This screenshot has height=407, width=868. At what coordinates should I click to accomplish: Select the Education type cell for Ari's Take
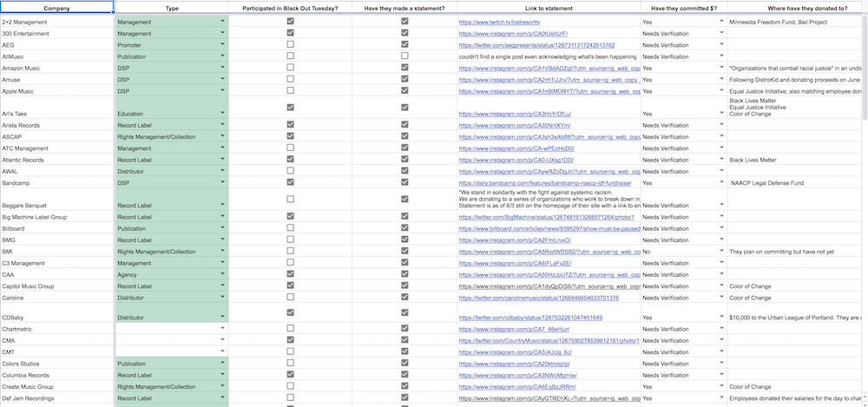(x=172, y=108)
